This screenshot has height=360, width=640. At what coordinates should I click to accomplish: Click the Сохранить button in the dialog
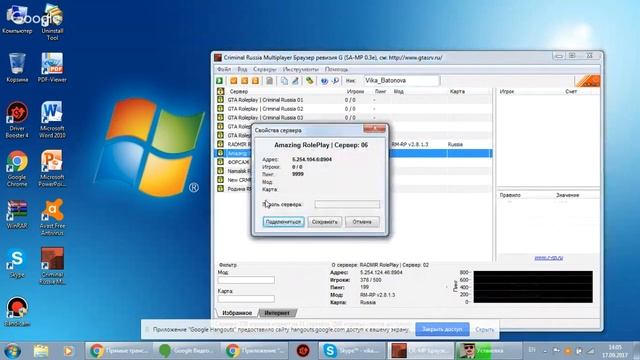pyautogui.click(x=325, y=222)
